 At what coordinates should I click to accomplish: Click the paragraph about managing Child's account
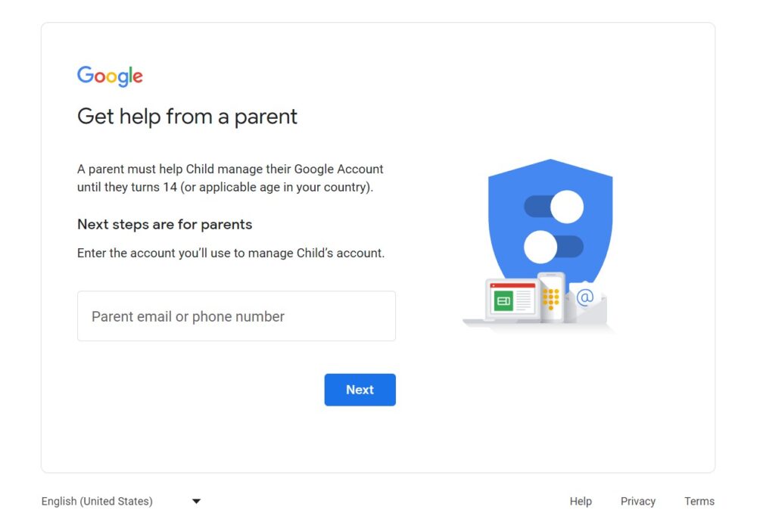click(229, 178)
